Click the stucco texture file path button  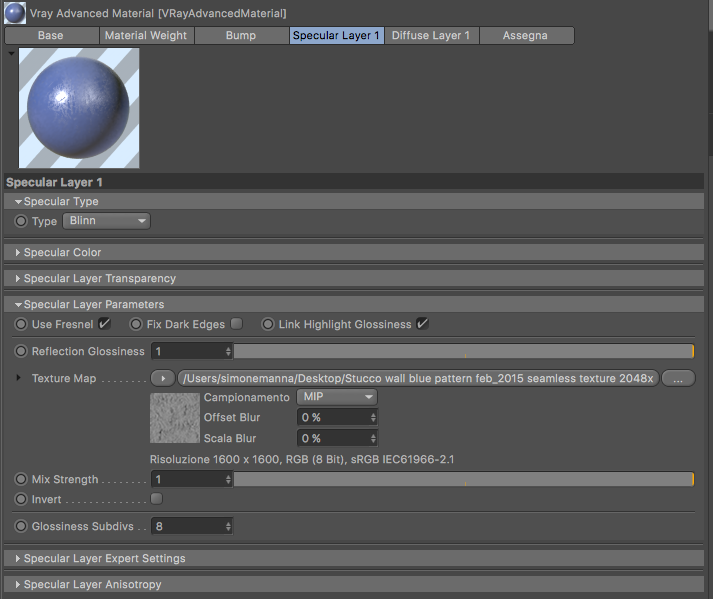click(418, 378)
